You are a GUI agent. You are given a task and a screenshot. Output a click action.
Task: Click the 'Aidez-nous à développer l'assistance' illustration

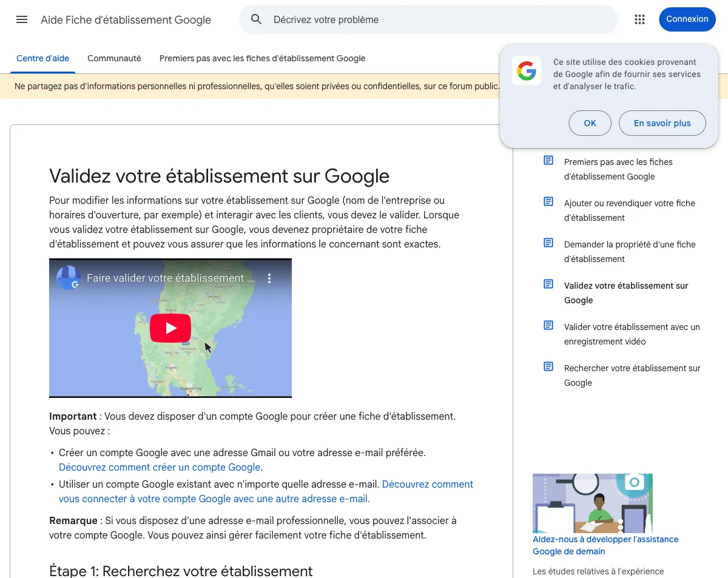coord(592,503)
